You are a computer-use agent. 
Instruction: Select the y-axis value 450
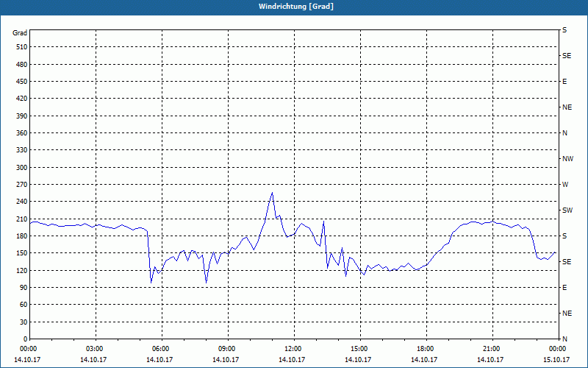[22, 82]
